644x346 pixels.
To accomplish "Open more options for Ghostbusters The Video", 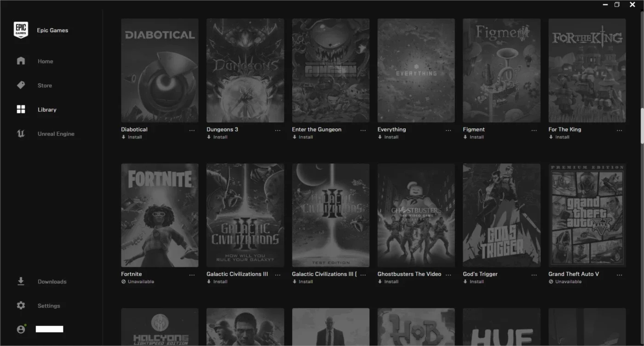I will coord(448,275).
